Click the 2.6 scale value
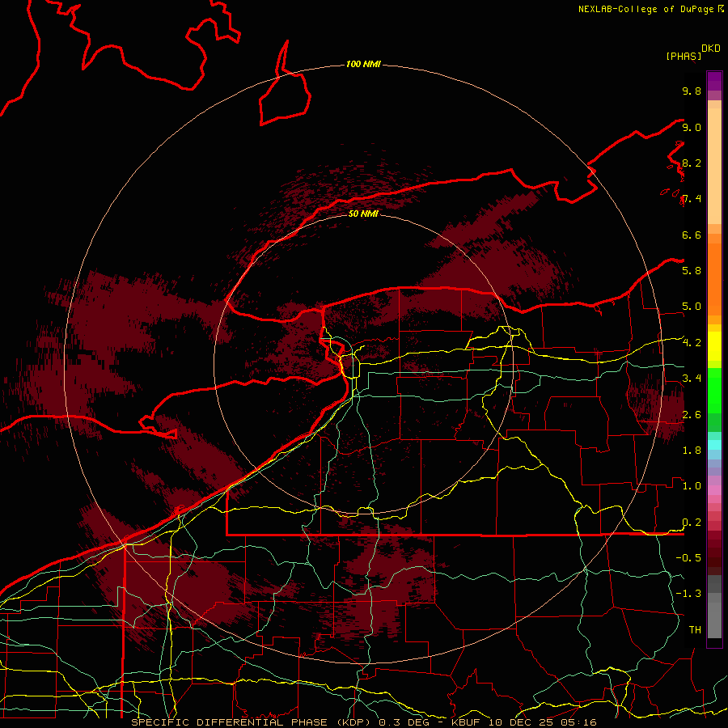Image resolution: width=728 pixels, height=728 pixels. tap(692, 415)
